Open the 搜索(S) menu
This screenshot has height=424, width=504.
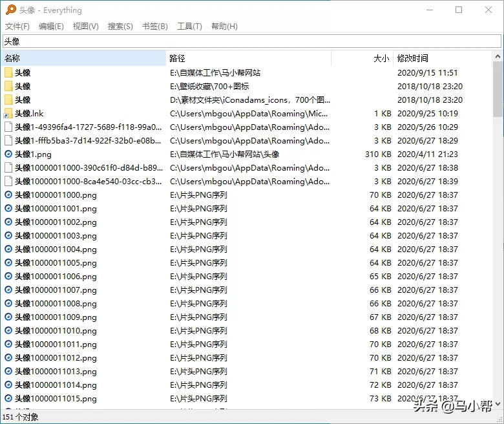tap(120, 26)
